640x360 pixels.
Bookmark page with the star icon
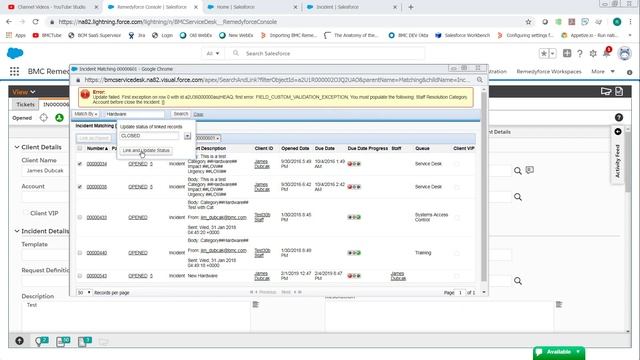pos(529,22)
